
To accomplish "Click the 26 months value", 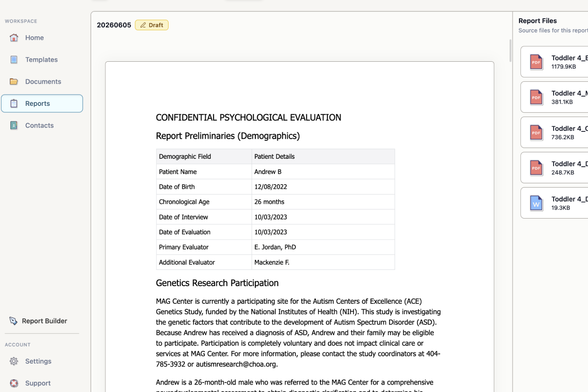I will coord(269,202).
